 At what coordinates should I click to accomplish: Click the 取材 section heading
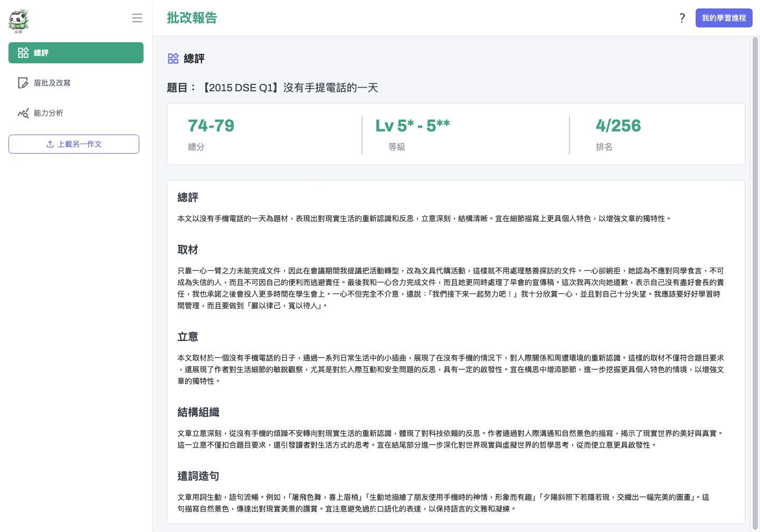click(187, 250)
